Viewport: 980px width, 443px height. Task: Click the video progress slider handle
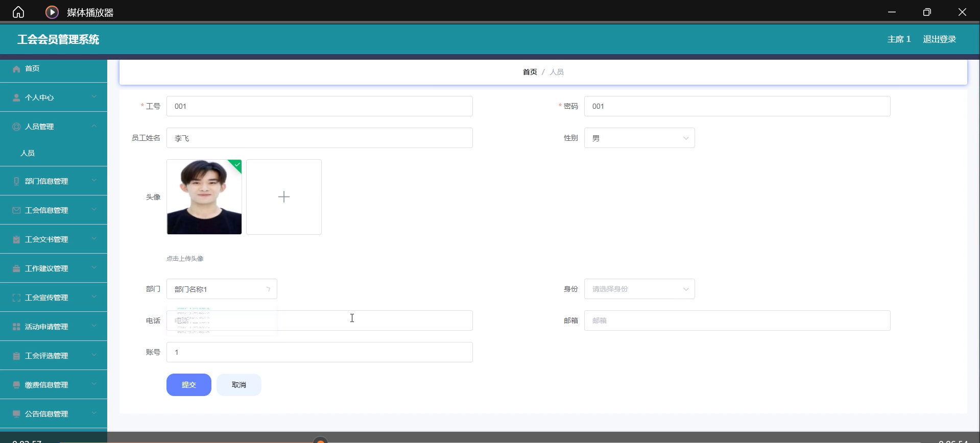point(320,441)
